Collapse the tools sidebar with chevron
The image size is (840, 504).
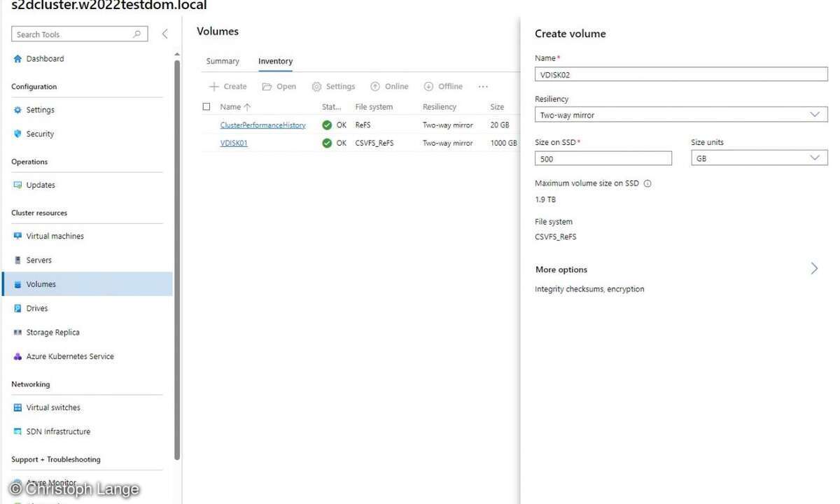click(164, 34)
